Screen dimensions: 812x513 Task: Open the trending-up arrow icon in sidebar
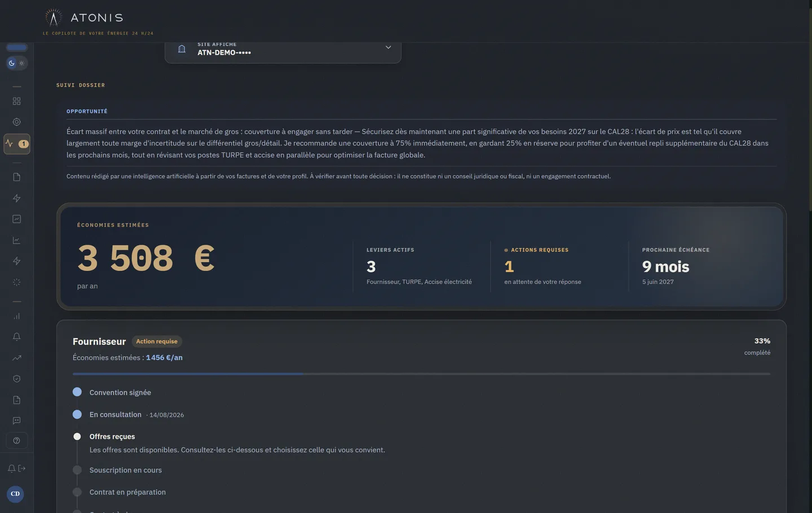(x=16, y=358)
